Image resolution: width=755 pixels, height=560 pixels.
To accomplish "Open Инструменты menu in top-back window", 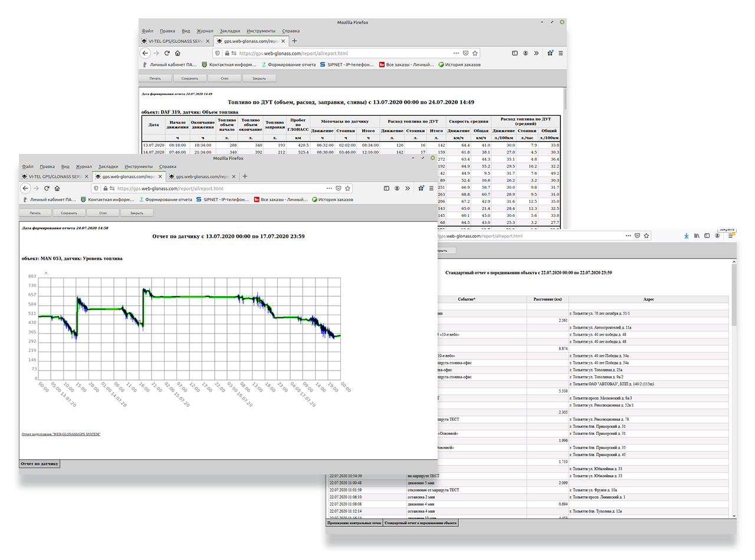I will click(x=261, y=31).
